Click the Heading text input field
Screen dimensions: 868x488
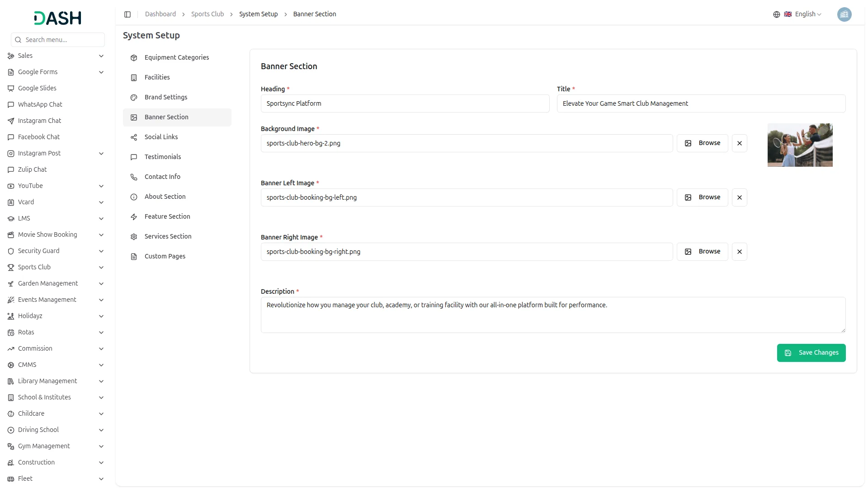tap(405, 103)
